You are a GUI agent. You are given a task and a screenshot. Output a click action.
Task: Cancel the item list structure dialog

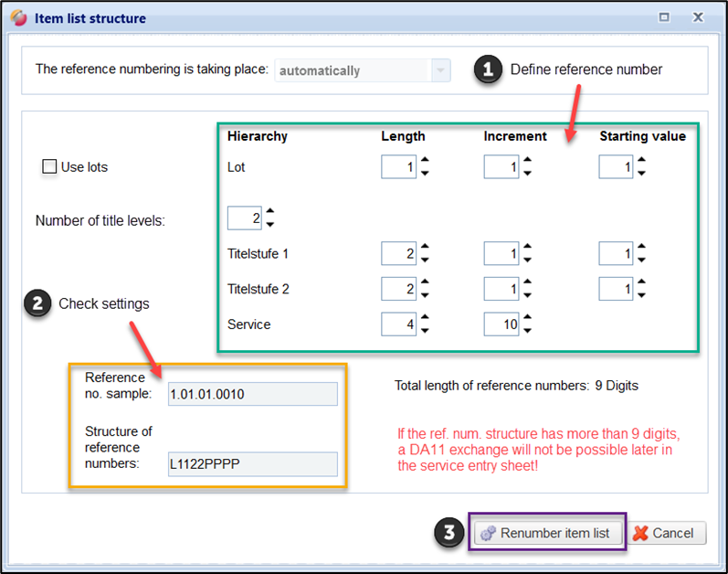(667, 533)
